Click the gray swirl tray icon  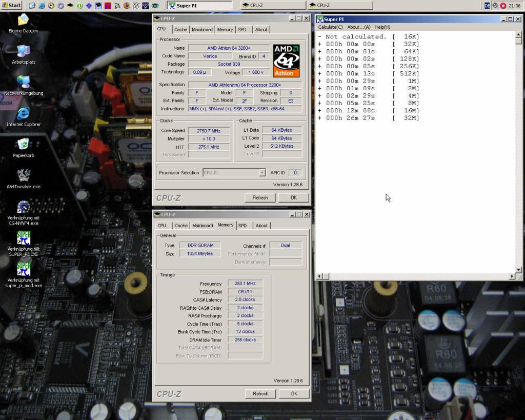click(495, 5)
